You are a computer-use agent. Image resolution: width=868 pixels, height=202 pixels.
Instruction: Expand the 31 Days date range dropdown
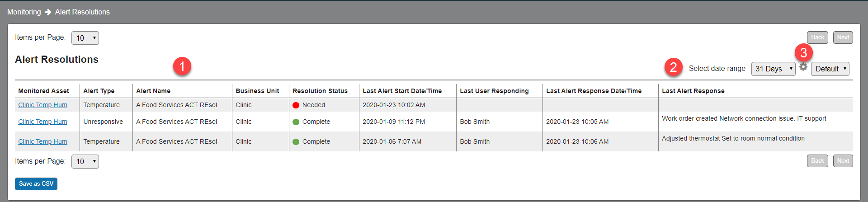pos(773,69)
